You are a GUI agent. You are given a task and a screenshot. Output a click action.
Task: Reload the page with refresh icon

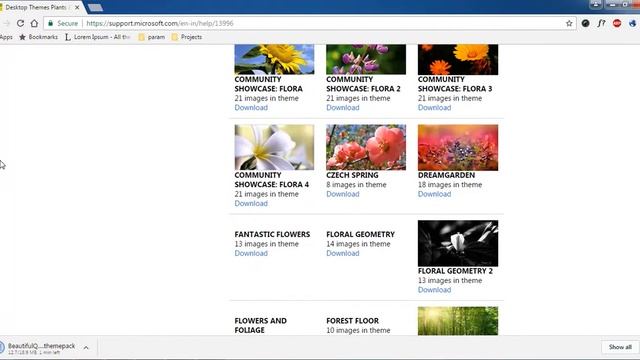pos(20,23)
